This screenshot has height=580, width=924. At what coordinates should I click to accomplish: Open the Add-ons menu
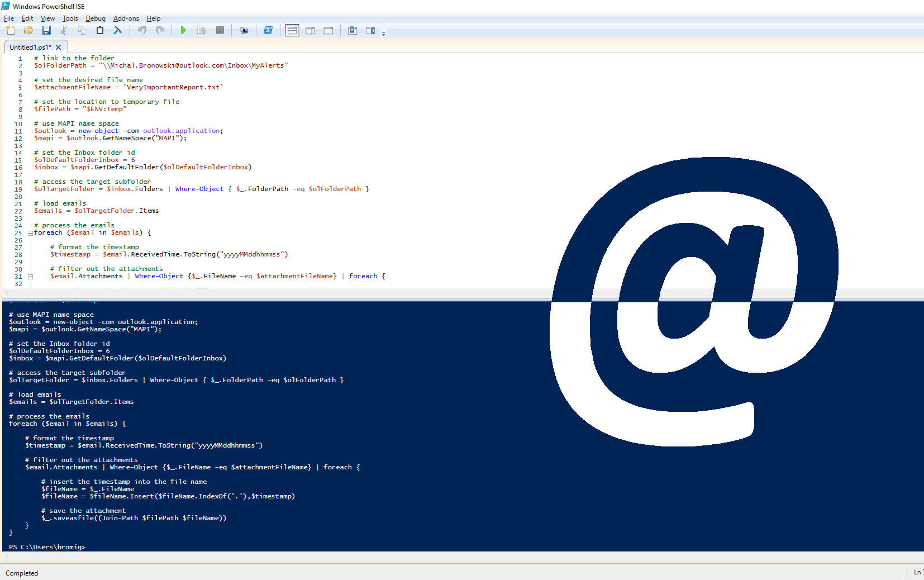(x=126, y=18)
